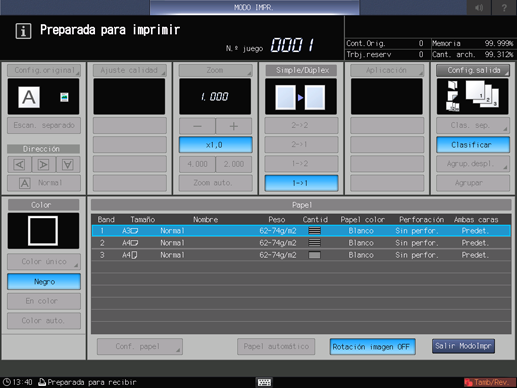Viewport: 517px width, 388px height.
Task: Click tray 1 paper quantity indicator
Action: [x=314, y=231]
